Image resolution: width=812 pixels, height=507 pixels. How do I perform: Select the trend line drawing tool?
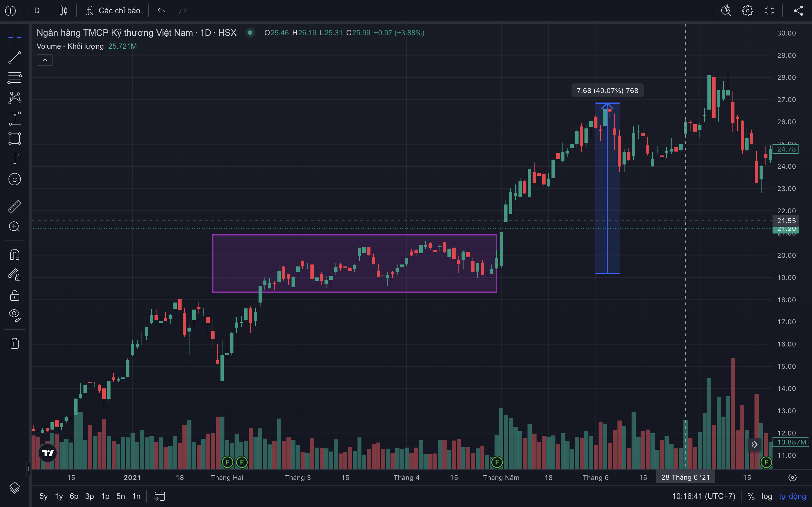click(x=14, y=57)
